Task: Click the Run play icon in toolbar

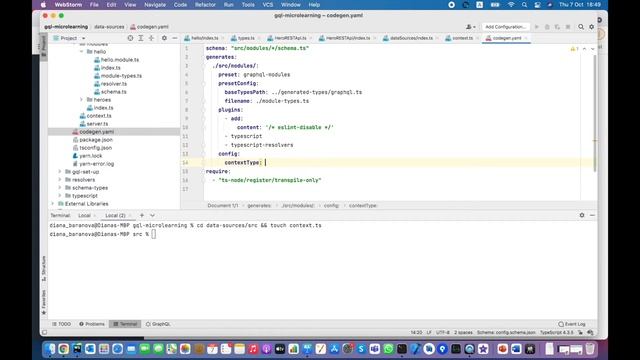Action: [537, 27]
